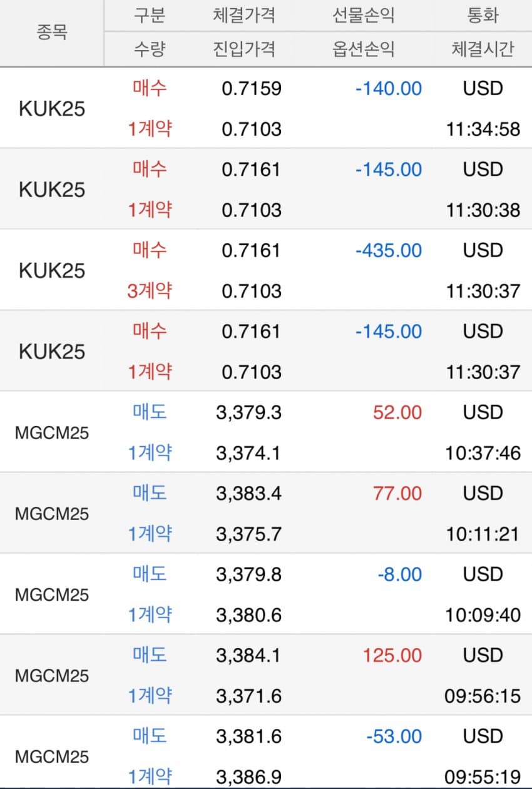The image size is (532, 789).
Task: Tap the 0.7159 execution price
Action: tap(252, 88)
